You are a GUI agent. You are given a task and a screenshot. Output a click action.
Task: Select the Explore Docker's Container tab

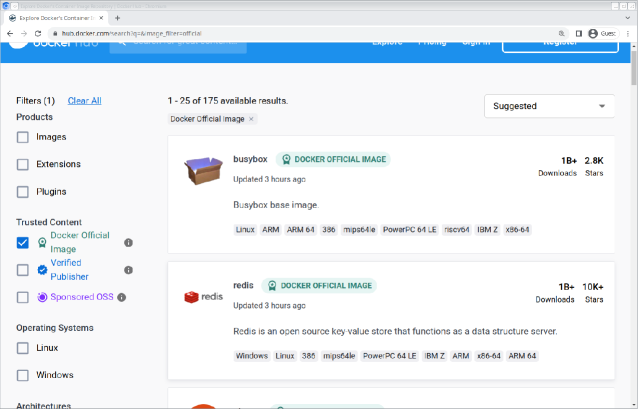tap(57, 18)
